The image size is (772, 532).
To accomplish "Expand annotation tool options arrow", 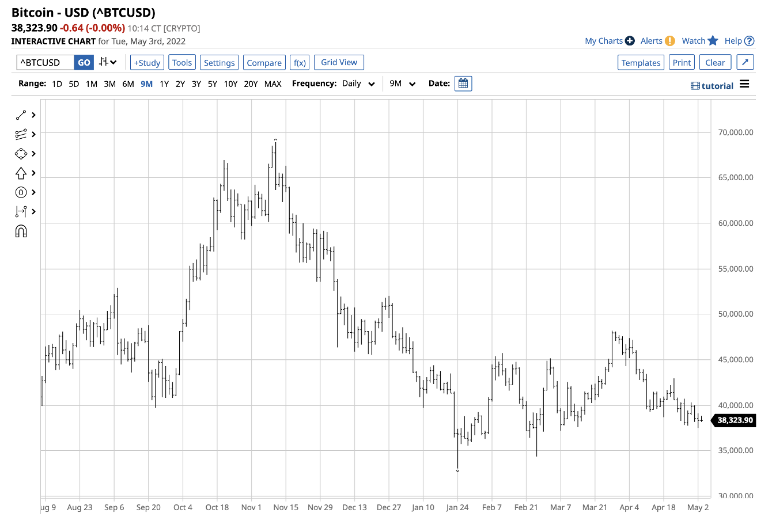I will pyautogui.click(x=33, y=192).
